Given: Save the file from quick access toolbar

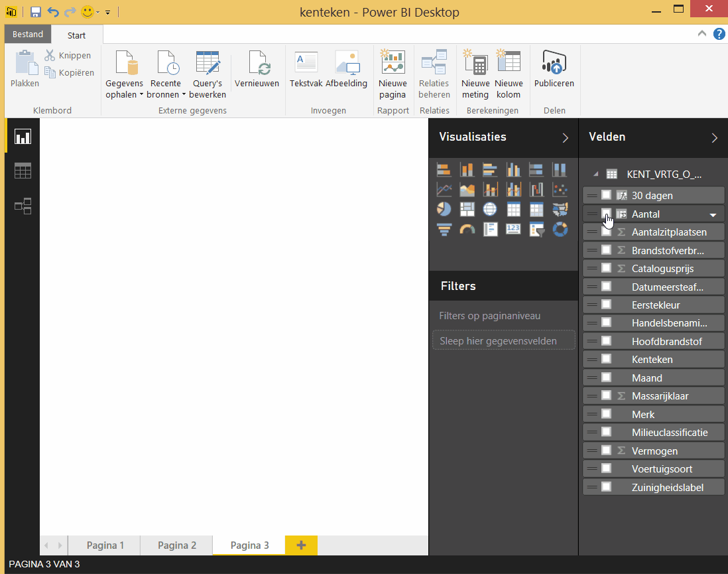Looking at the screenshot, I should pos(35,12).
